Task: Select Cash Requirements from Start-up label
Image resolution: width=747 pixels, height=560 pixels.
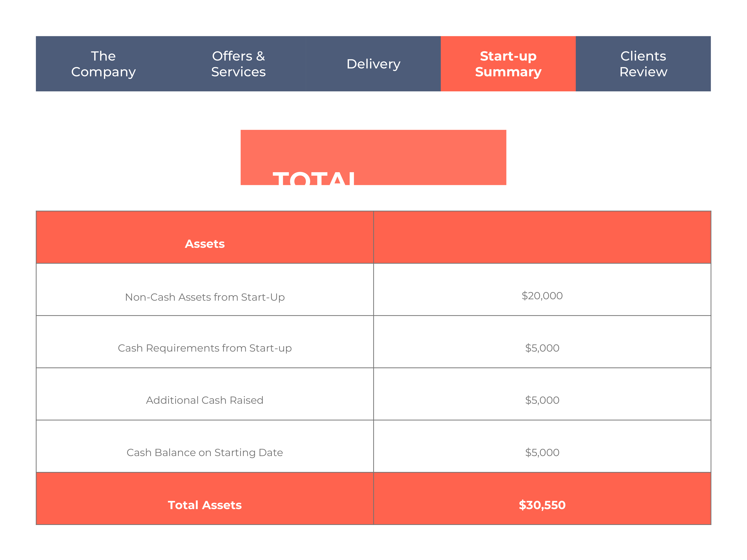Action: [x=205, y=348]
